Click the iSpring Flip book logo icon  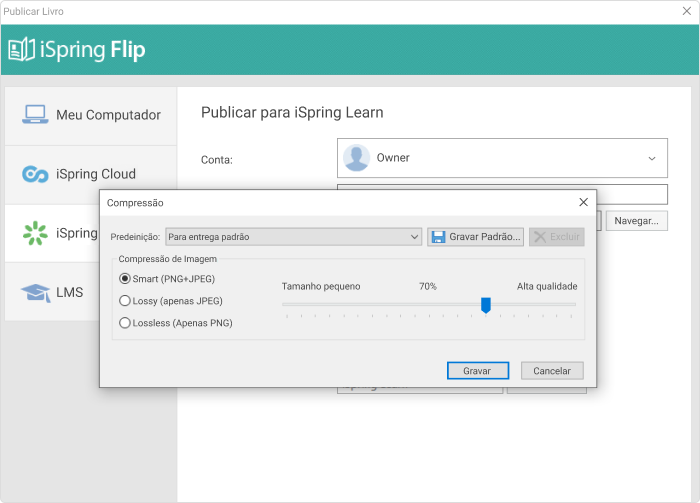coord(21,49)
